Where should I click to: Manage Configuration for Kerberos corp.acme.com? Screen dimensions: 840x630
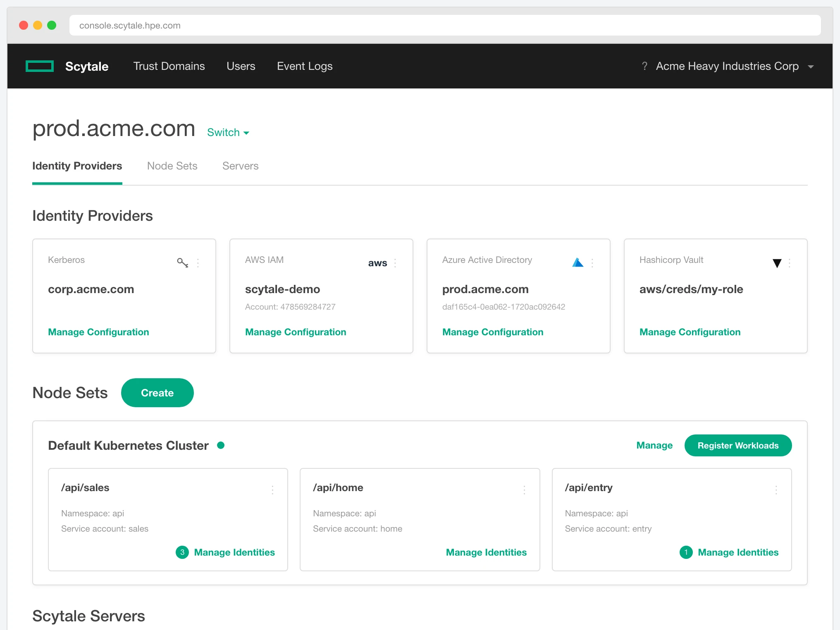click(98, 332)
